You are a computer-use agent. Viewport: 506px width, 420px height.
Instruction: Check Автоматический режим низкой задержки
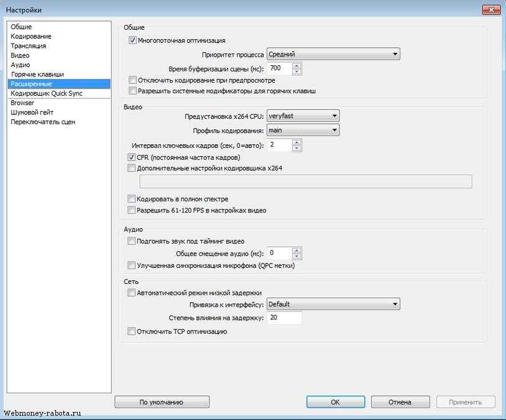[131, 293]
